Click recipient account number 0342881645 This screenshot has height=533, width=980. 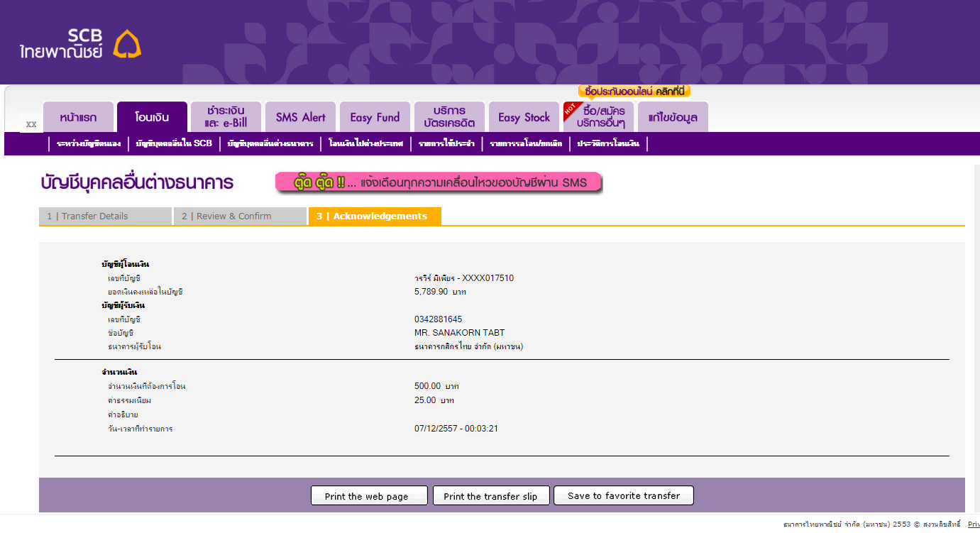439,319
